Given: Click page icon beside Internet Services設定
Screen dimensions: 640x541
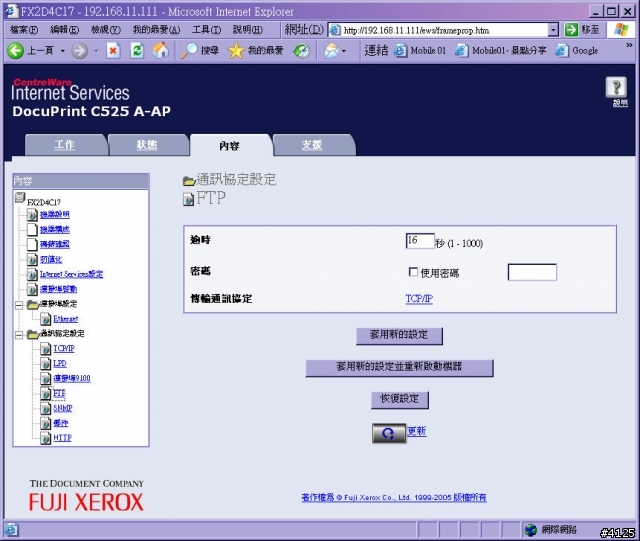Looking at the screenshot, I should [32, 274].
